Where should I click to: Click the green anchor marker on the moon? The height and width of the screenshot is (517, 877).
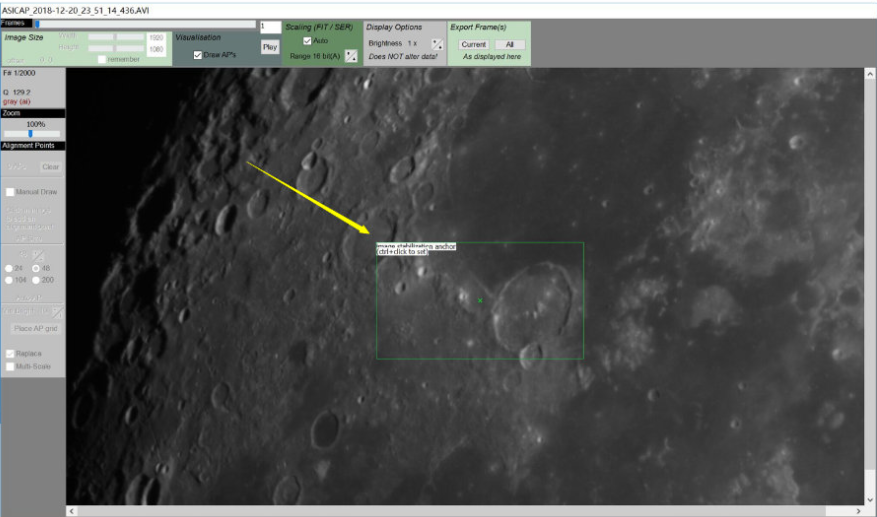click(x=480, y=300)
